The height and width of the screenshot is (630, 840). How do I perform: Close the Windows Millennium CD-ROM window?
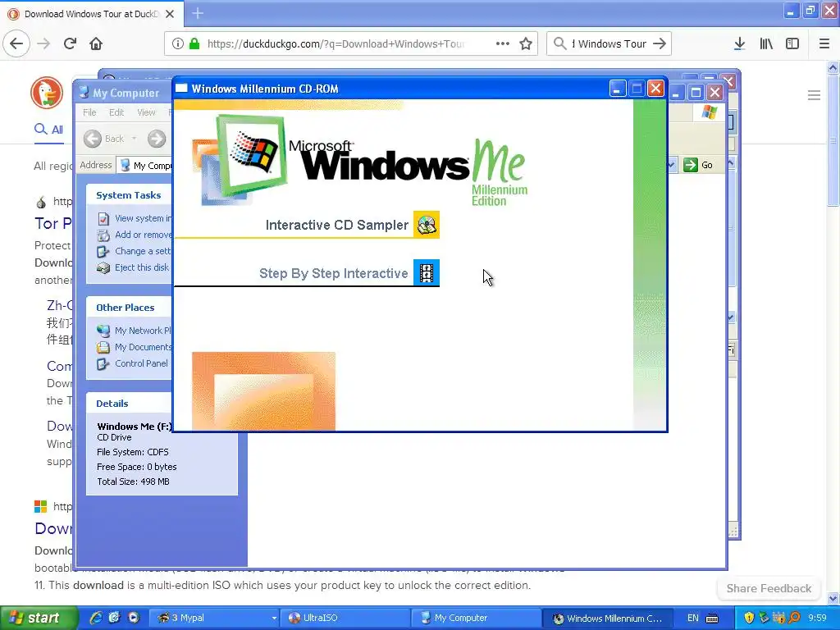655,89
